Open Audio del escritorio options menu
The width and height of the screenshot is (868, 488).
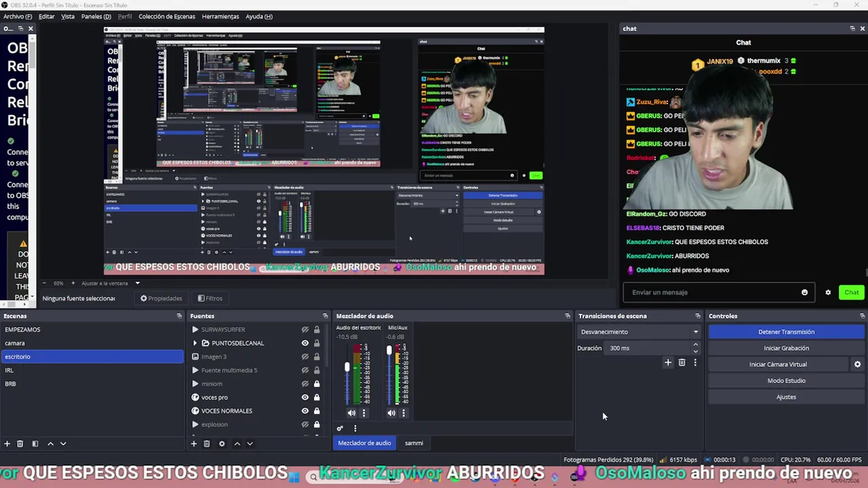pyautogui.click(x=363, y=413)
